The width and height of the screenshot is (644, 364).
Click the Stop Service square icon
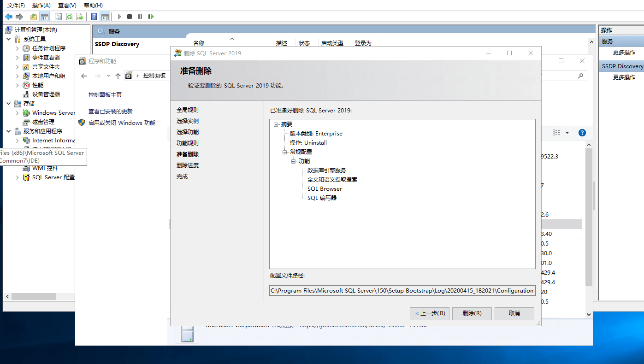[x=130, y=17]
